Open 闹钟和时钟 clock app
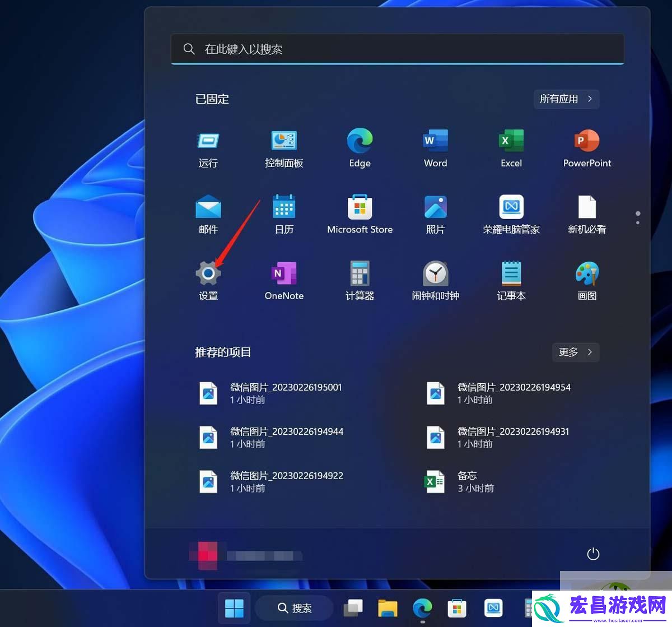The width and height of the screenshot is (672, 627). 435,281
